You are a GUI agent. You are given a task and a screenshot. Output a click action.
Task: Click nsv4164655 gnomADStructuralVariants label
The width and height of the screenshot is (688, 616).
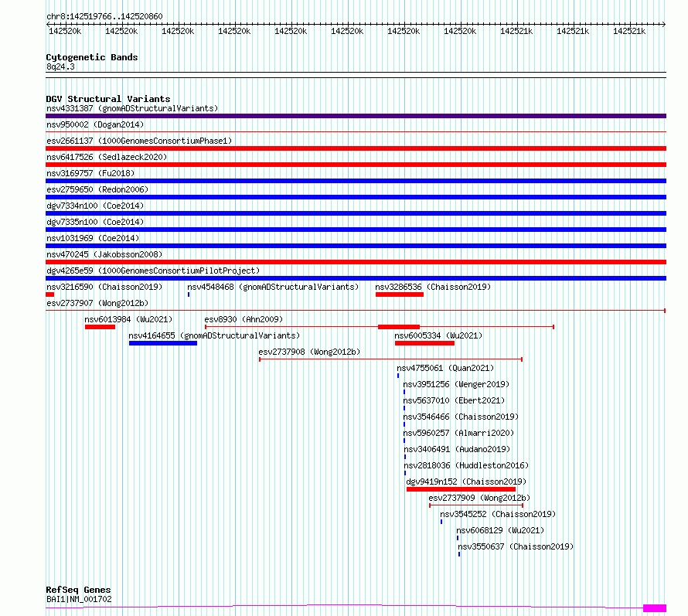pos(214,335)
